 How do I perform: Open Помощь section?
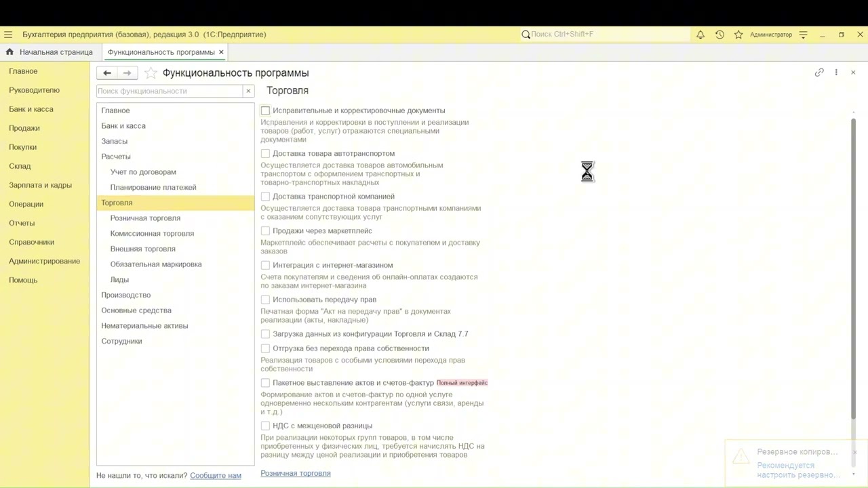(x=23, y=280)
